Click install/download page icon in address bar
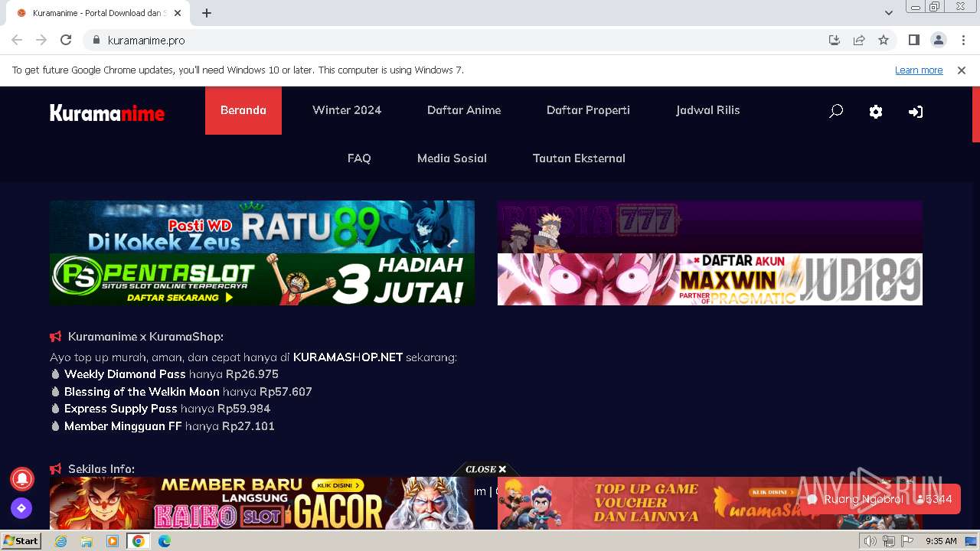This screenshot has height=551, width=980. [835, 40]
